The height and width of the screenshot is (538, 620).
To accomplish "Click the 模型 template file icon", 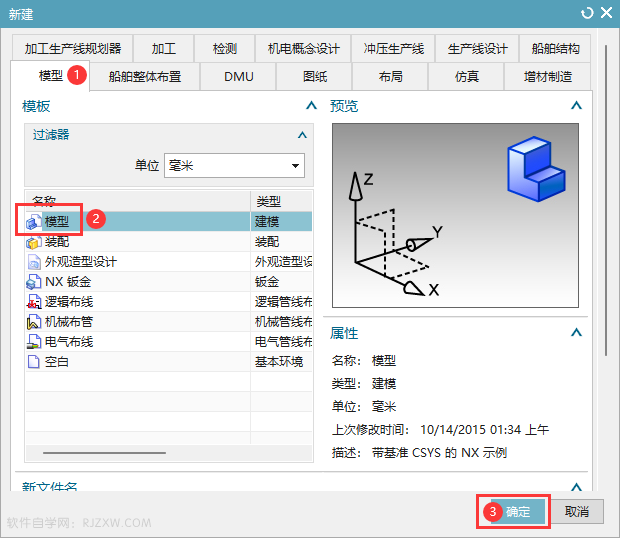I will tap(34, 222).
